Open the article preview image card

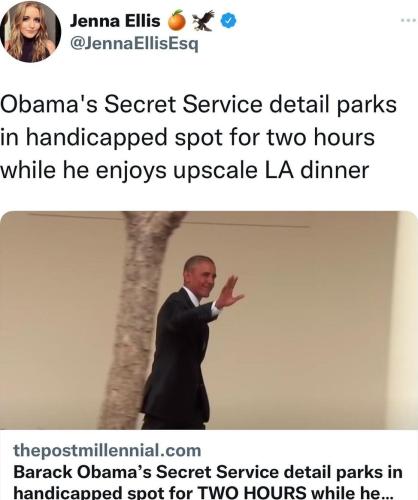point(209,320)
